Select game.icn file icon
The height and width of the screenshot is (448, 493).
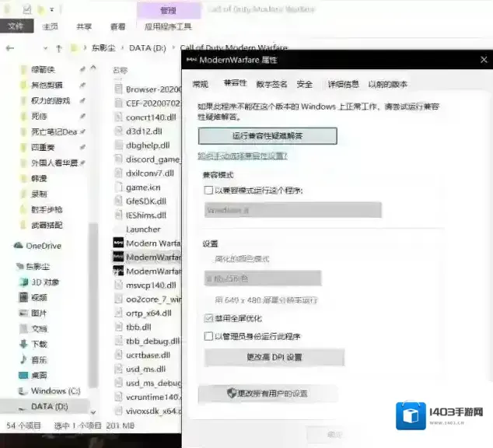point(118,187)
